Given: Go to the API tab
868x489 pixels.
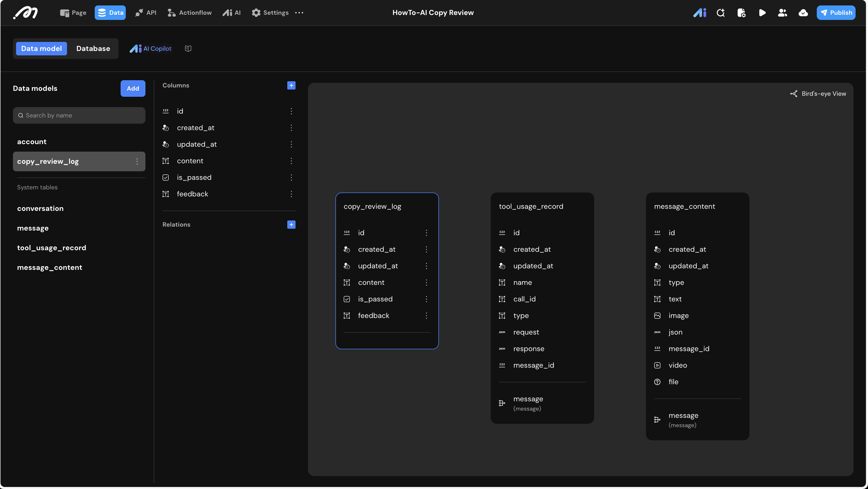Looking at the screenshot, I should (145, 13).
